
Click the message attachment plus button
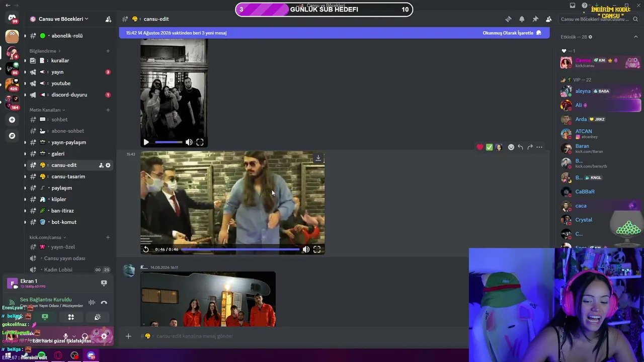(128, 336)
